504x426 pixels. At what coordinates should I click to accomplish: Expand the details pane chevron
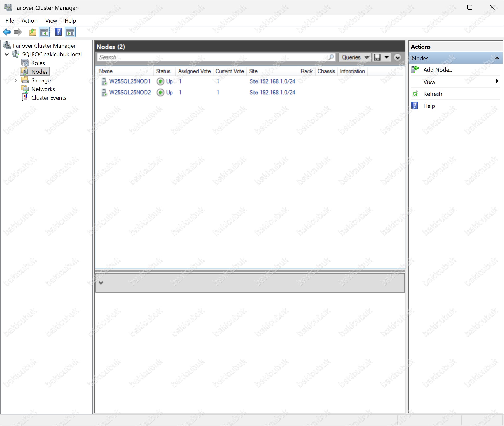tap(101, 283)
